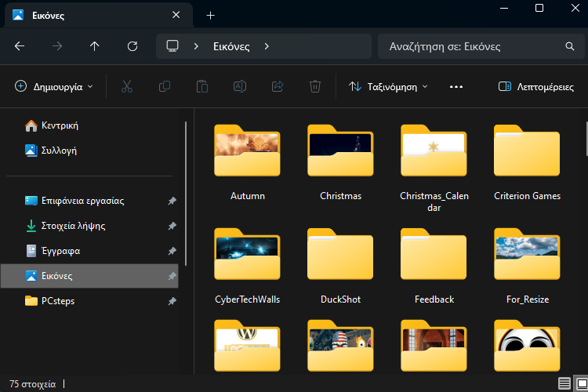Close the Εικόνες tab
The width and height of the screenshot is (588, 392).
coord(176,15)
